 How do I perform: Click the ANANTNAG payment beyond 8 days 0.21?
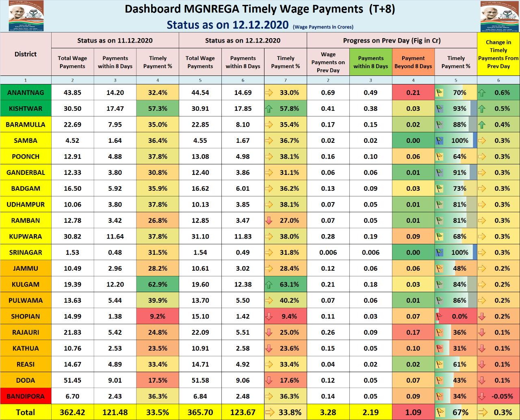pyautogui.click(x=413, y=93)
